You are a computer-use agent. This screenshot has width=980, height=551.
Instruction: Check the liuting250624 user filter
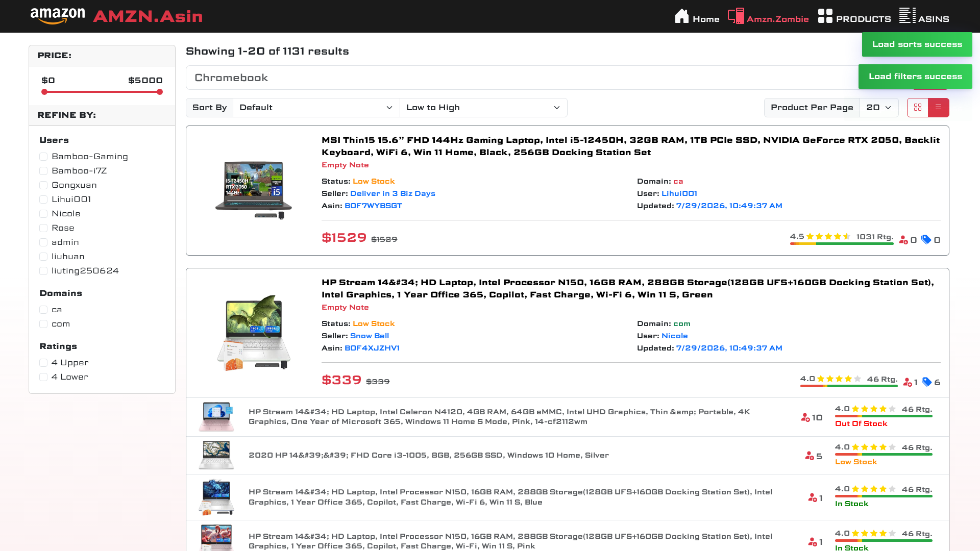[x=43, y=271]
